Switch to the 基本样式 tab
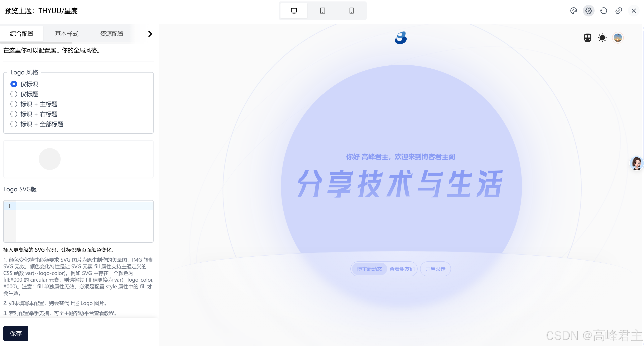Viewport: 644px width, 346px height. [67, 34]
